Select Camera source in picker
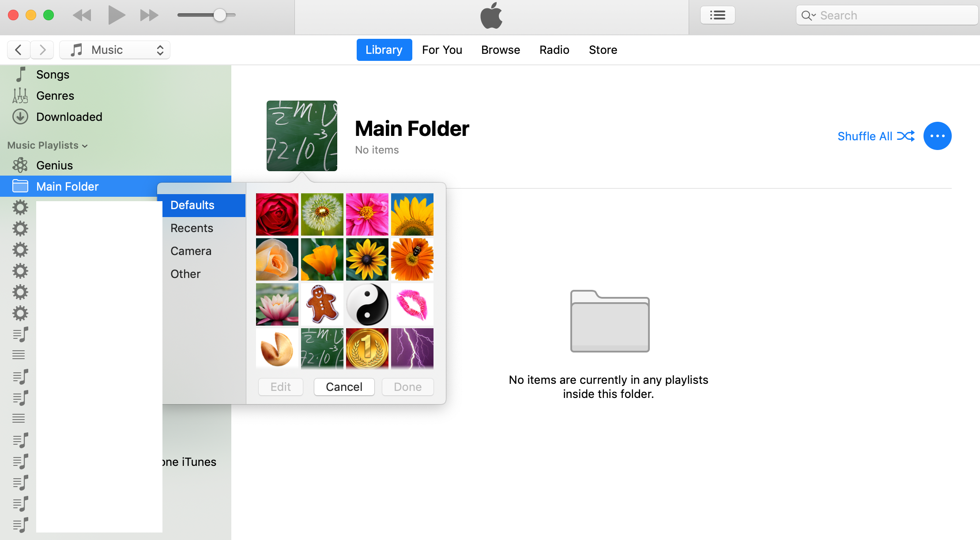The height and width of the screenshot is (540, 980). [x=191, y=251]
